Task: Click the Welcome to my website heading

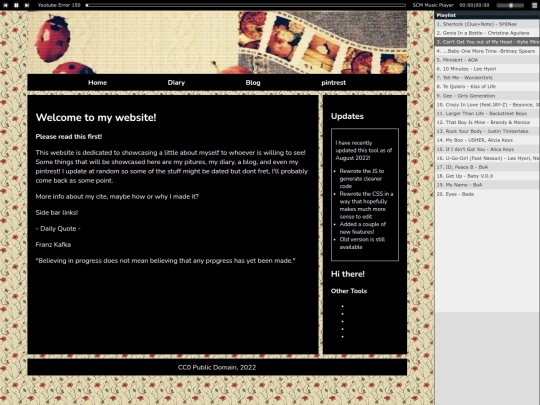Action: tap(96, 117)
